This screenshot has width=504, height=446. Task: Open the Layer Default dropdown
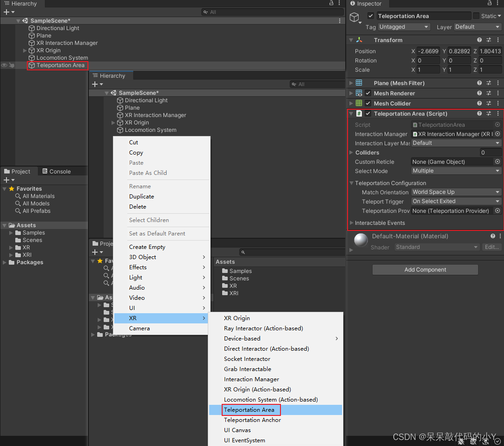click(x=478, y=27)
